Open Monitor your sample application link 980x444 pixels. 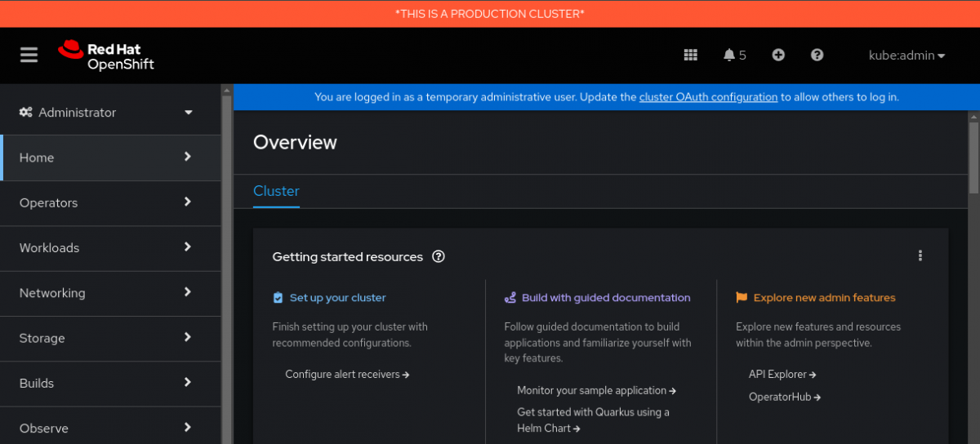(596, 391)
